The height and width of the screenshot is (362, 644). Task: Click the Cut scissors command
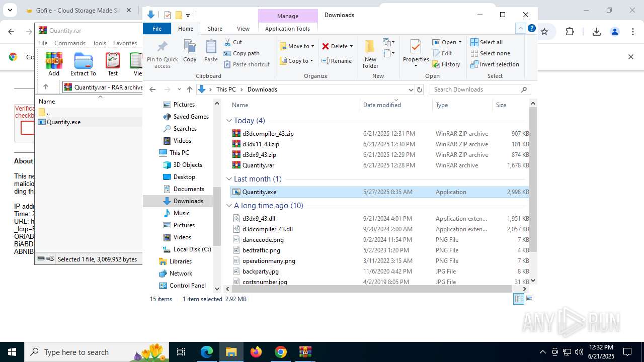[x=233, y=42]
